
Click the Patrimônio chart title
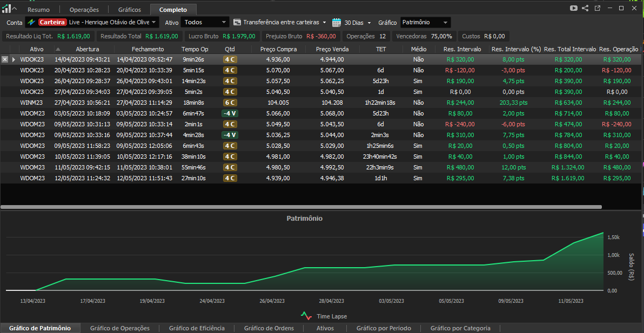304,219
